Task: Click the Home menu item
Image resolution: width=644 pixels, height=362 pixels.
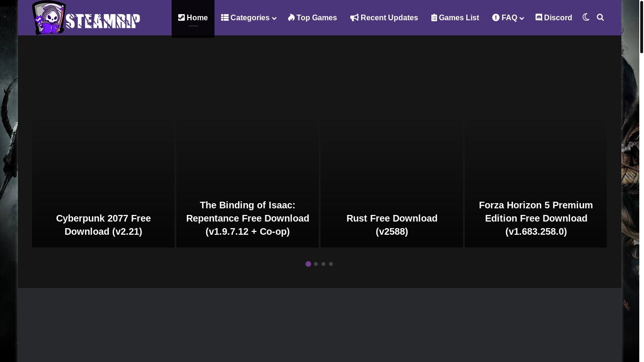Action: coord(193,18)
